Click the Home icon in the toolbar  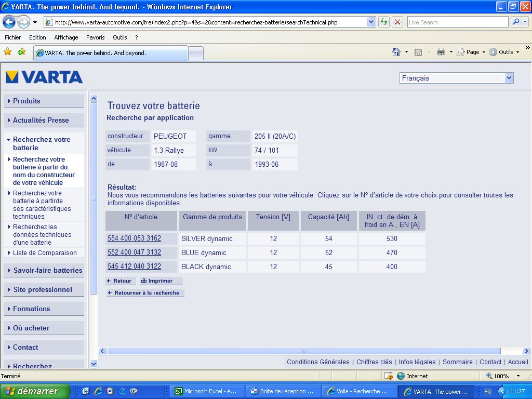396,52
